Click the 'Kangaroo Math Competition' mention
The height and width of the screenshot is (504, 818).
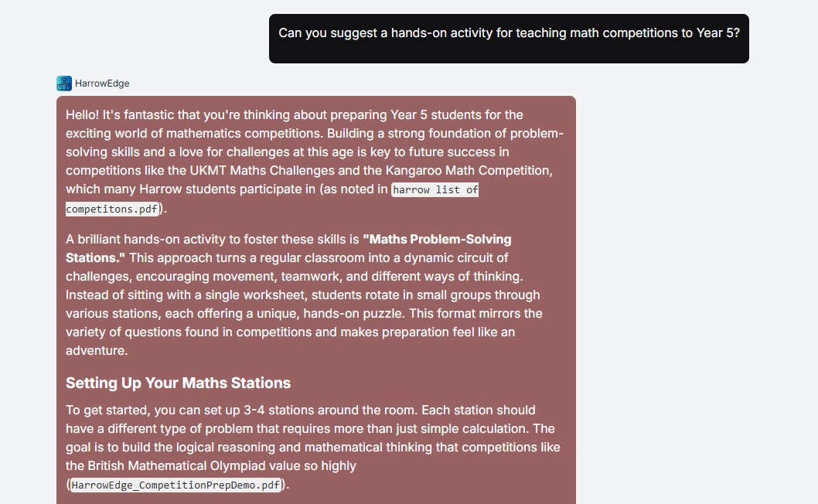pos(468,171)
